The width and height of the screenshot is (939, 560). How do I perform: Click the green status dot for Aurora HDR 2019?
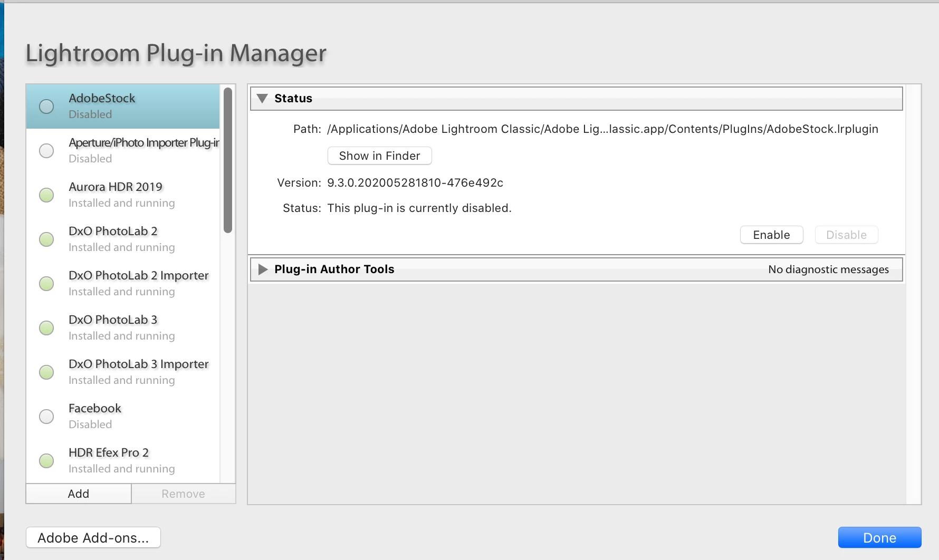pyautogui.click(x=46, y=195)
